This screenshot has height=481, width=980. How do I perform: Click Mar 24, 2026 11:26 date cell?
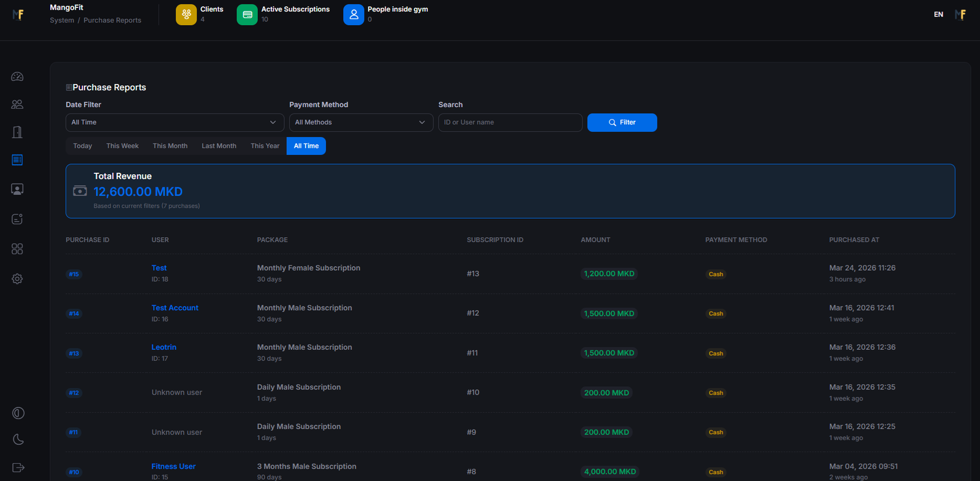pyautogui.click(x=862, y=268)
